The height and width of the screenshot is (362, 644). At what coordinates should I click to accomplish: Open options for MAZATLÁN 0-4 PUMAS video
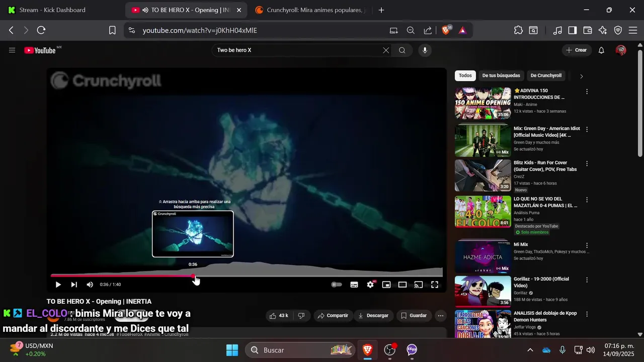587,200
